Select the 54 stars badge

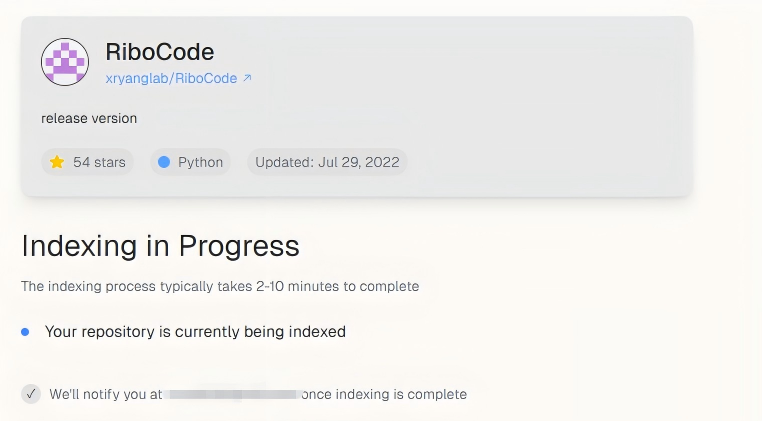(87, 162)
